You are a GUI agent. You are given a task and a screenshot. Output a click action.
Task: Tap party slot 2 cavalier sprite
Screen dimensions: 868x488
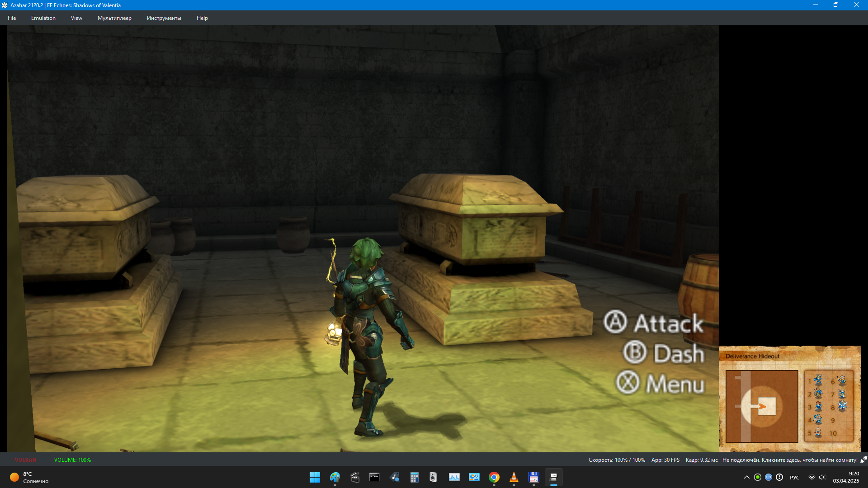click(x=818, y=394)
